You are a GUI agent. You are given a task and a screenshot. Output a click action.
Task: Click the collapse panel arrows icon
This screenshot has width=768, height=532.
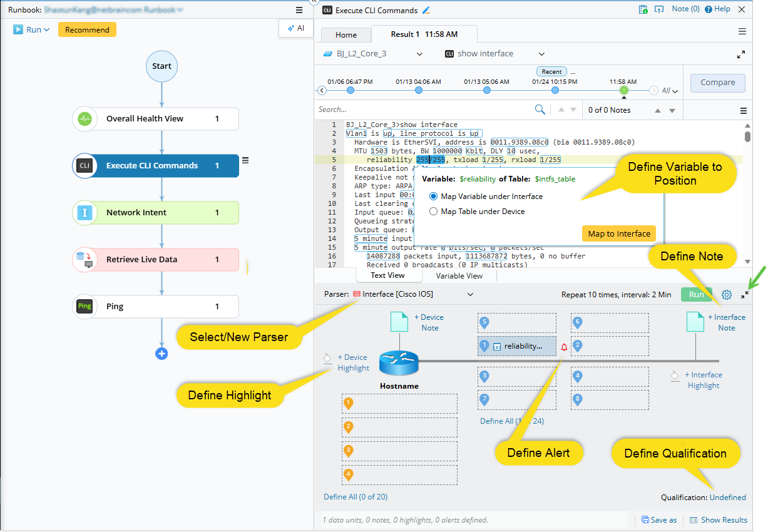pyautogui.click(x=745, y=295)
